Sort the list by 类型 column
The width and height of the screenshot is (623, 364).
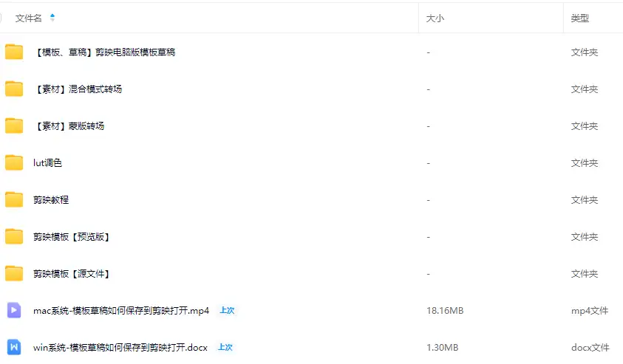[x=580, y=18]
